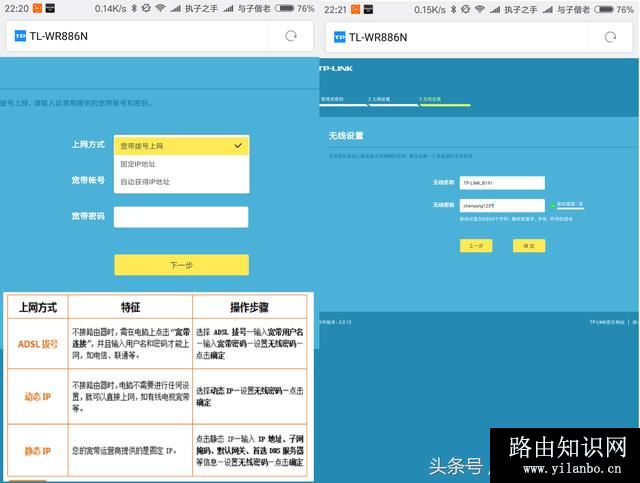Click the 无线设置 page heading
Image resolution: width=640 pixels, height=483 pixels.
pos(346,136)
